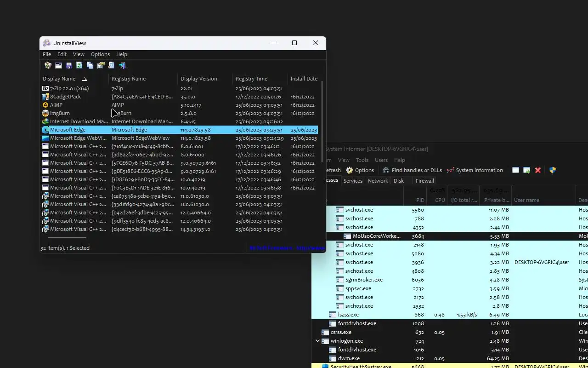Sort processes by the CPU column header
The width and height of the screenshot is (588, 368).
point(436,196)
